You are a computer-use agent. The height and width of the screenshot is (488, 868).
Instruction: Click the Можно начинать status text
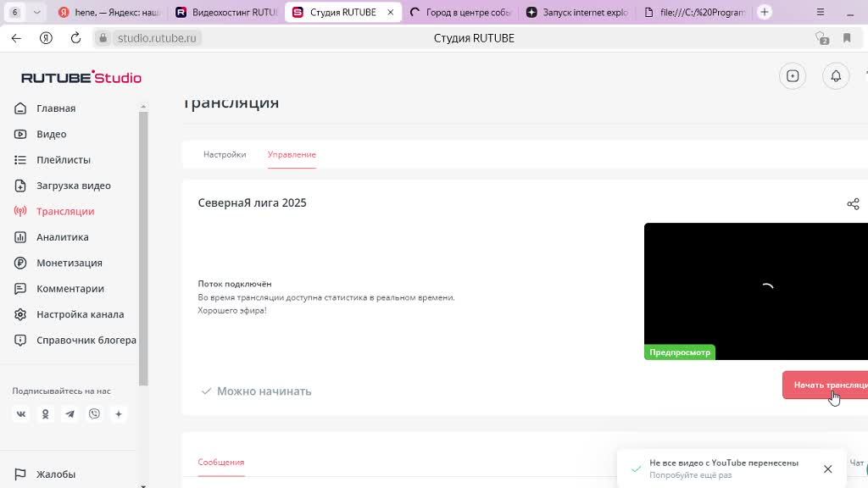click(264, 391)
